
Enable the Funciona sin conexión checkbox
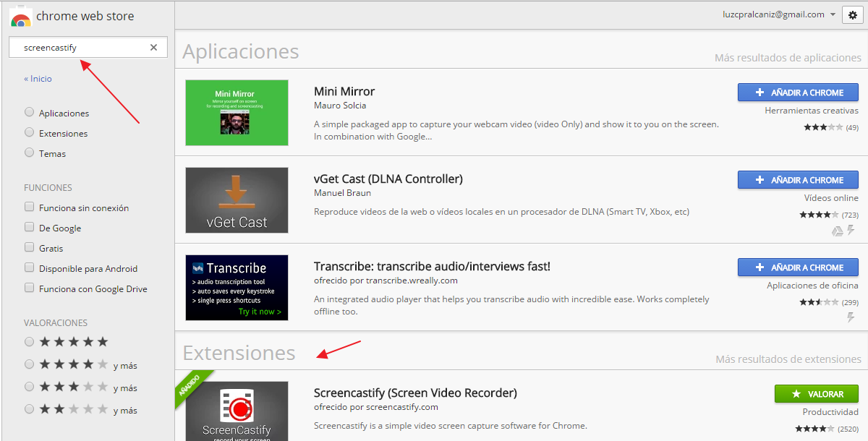29,207
